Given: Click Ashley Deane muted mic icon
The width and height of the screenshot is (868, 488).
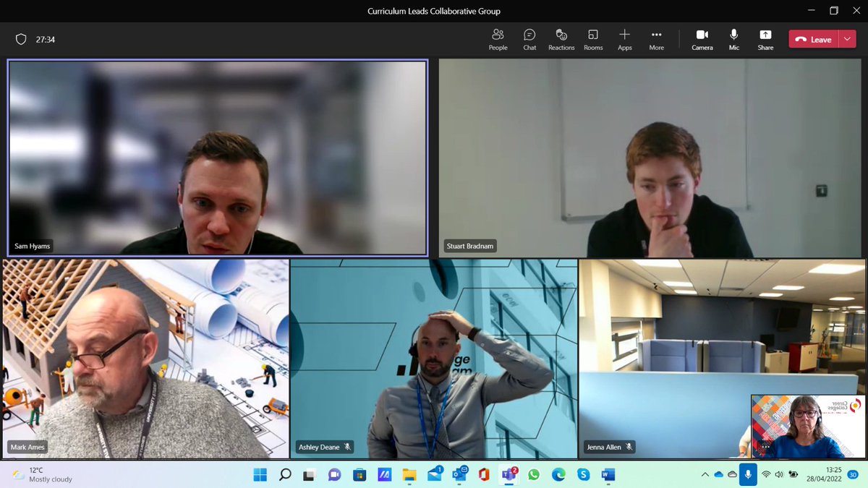Looking at the screenshot, I should [348, 447].
